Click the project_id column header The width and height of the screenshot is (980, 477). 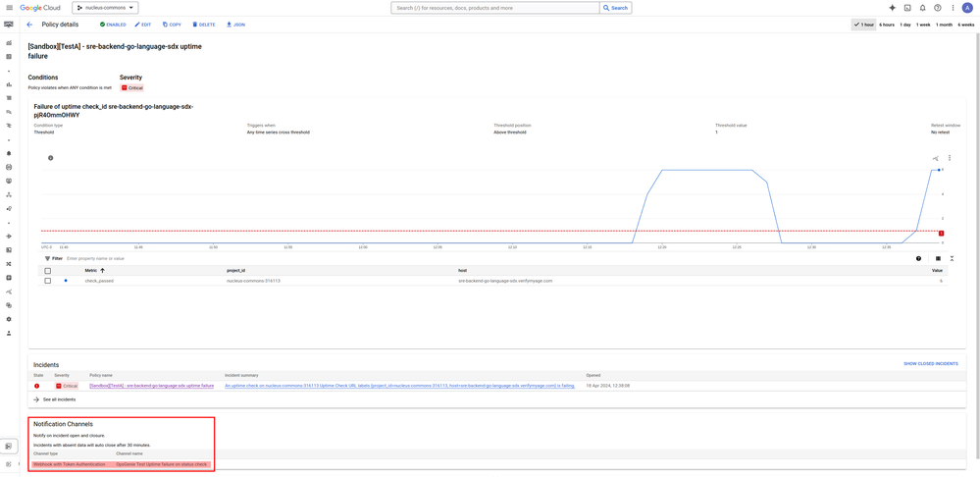235,271
